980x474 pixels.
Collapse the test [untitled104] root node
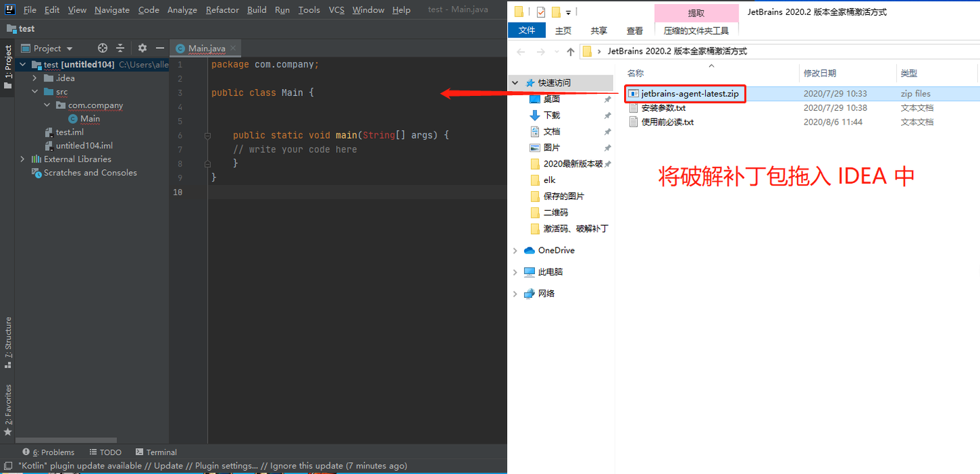tap(22, 65)
